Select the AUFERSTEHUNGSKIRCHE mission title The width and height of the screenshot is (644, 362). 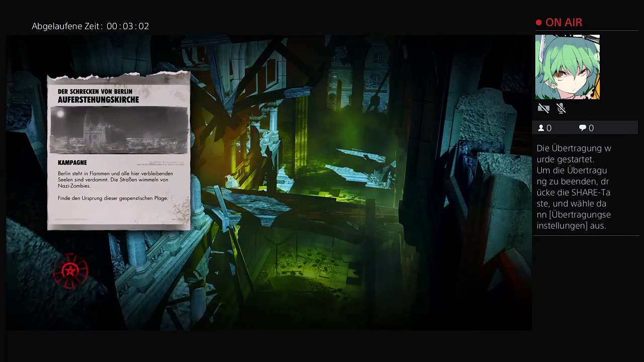coord(98,100)
